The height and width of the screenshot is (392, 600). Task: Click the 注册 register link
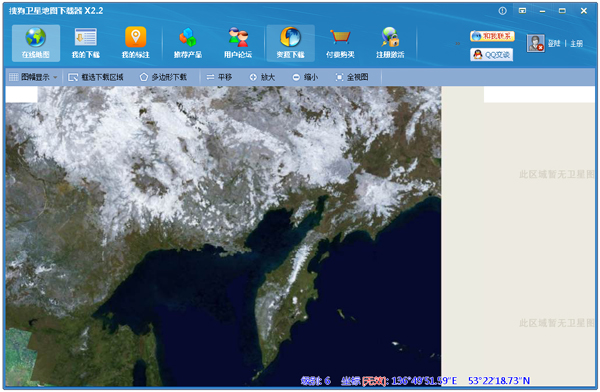(x=576, y=43)
